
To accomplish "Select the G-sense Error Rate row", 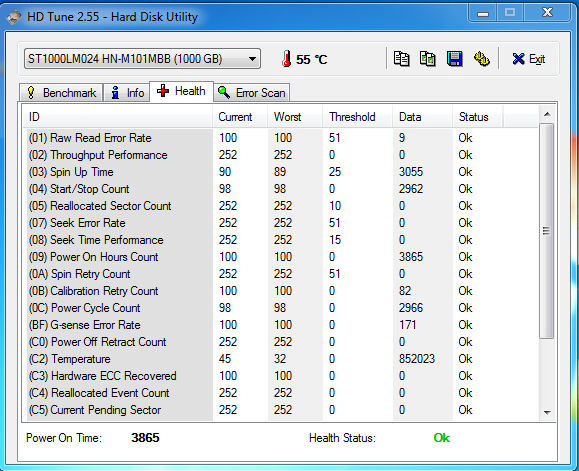I will tap(281, 325).
